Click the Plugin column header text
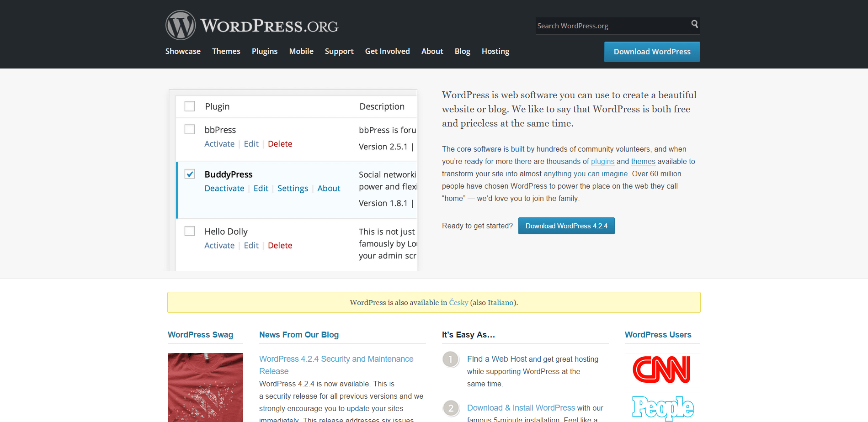868x422 pixels. [x=217, y=106]
